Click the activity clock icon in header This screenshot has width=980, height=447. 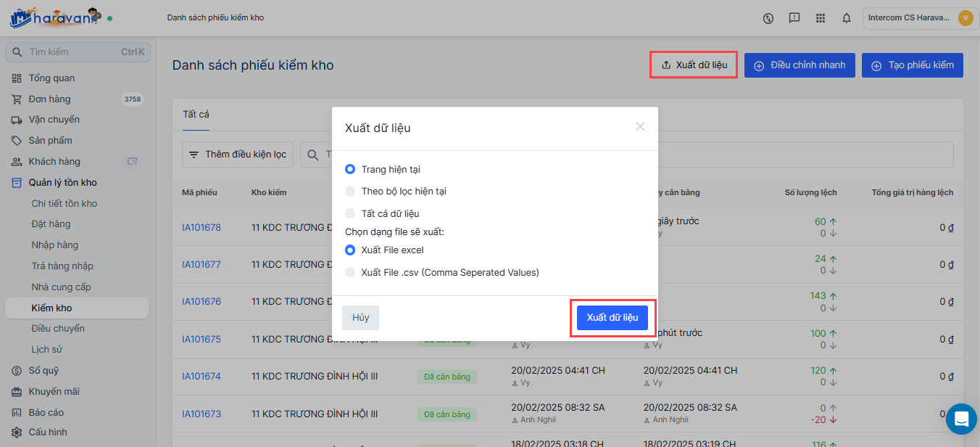(x=768, y=18)
